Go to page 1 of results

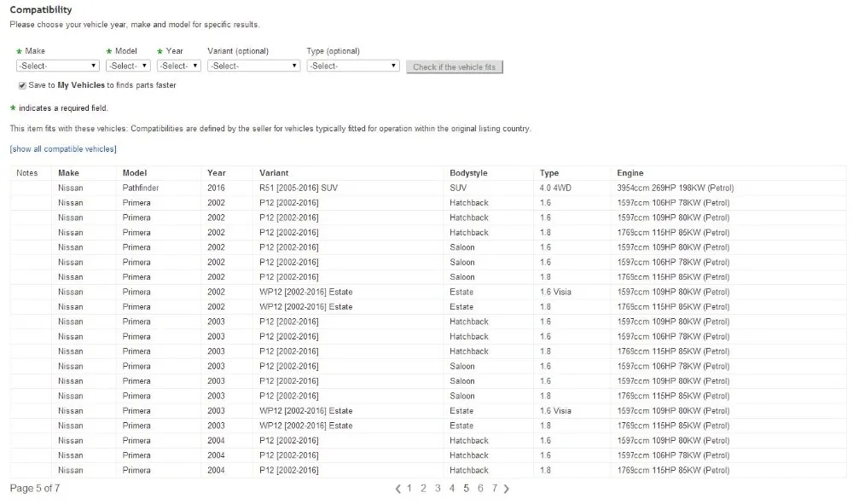(x=409, y=489)
